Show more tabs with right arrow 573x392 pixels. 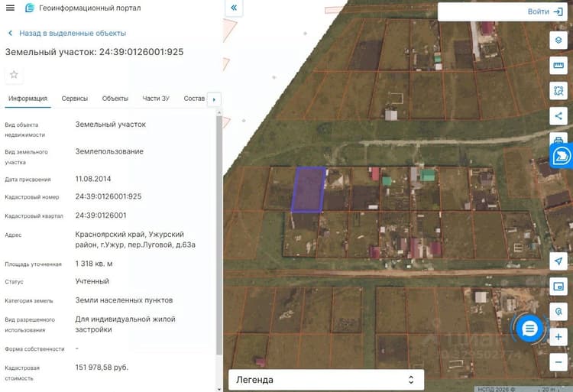[214, 99]
